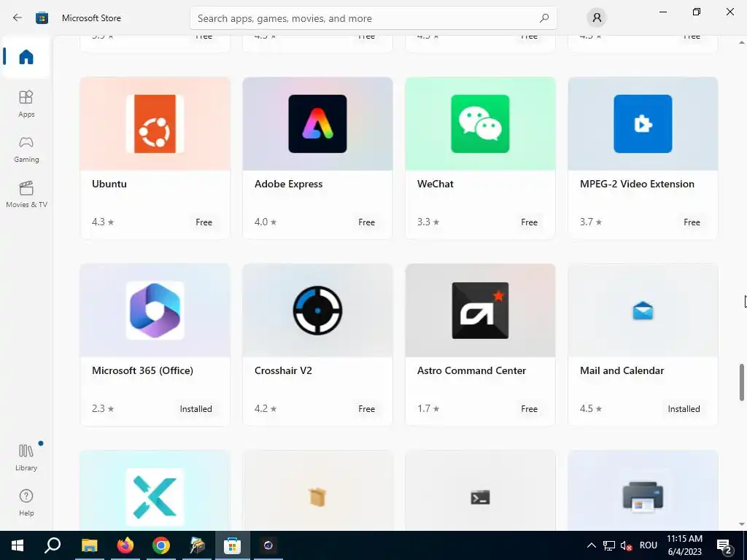Click Microsoft 365 (Office) title
This screenshot has height=560, width=747.
coord(142,370)
